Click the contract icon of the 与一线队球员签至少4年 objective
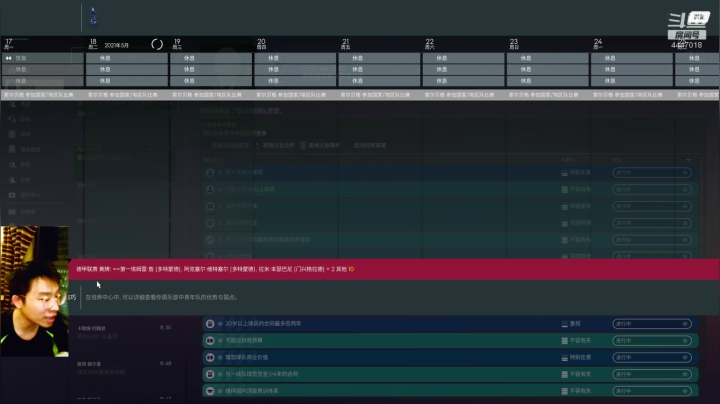Viewport: 720px width, 404px height. point(210,374)
